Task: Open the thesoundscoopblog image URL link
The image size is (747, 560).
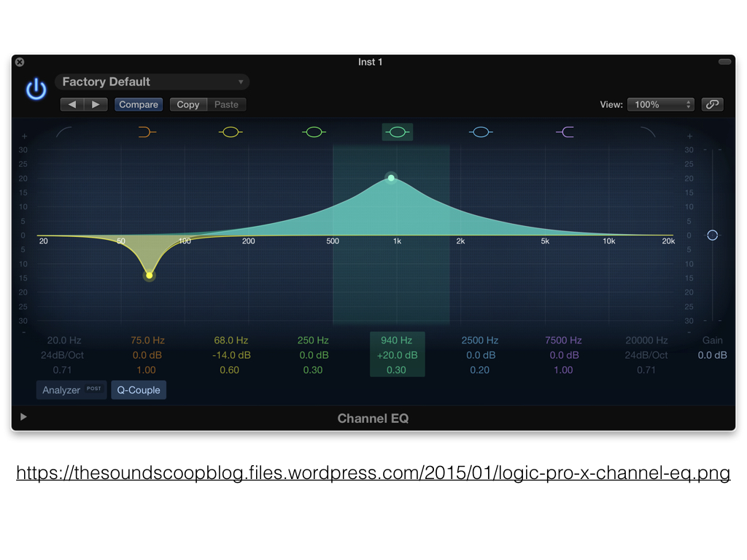Action: (x=373, y=472)
